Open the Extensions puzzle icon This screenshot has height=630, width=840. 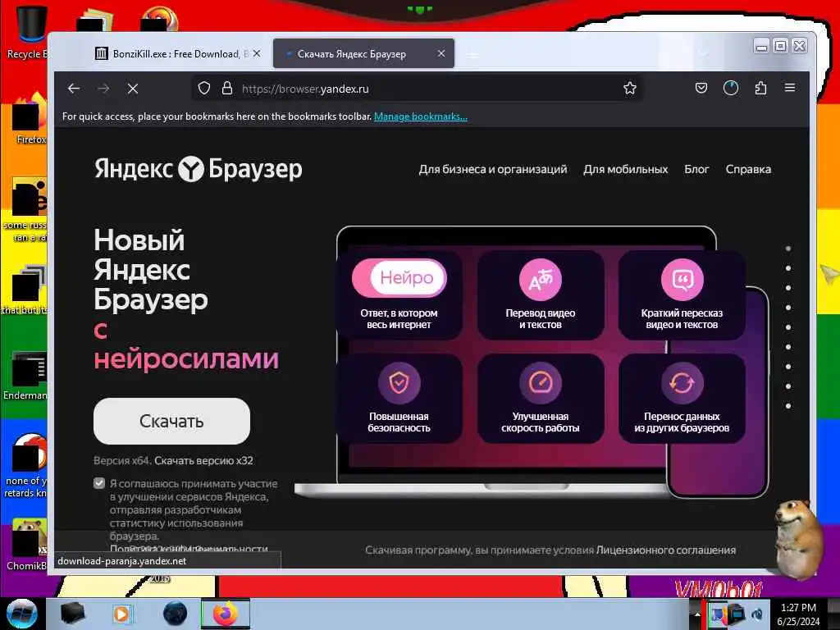pyautogui.click(x=760, y=88)
